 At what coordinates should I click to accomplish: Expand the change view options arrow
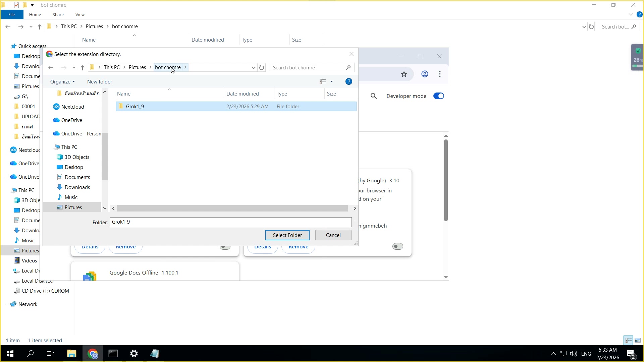tap(331, 81)
